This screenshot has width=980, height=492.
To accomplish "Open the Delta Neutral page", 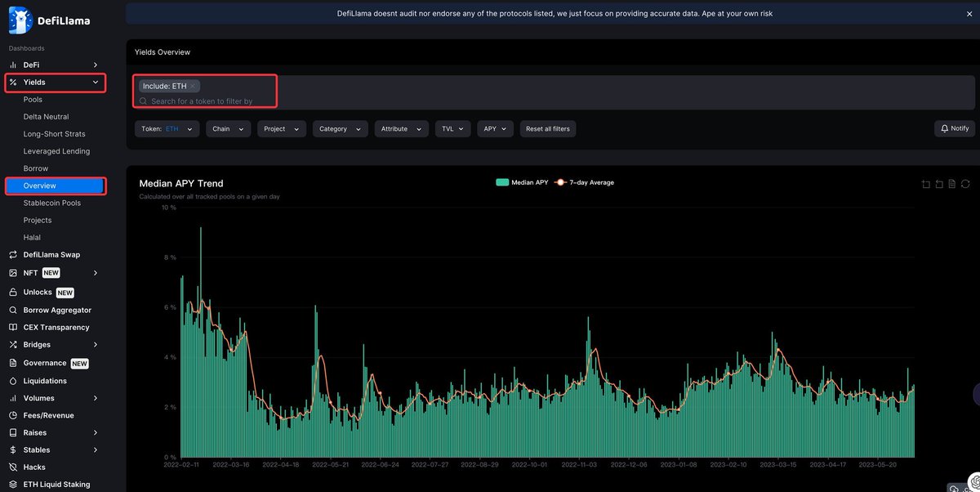I will (46, 117).
